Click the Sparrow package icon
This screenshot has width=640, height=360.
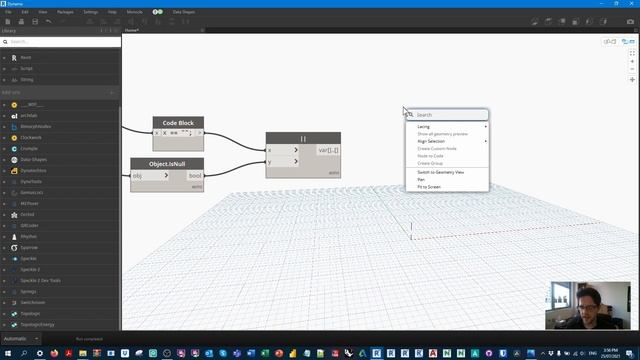pyautogui.click(x=14, y=247)
